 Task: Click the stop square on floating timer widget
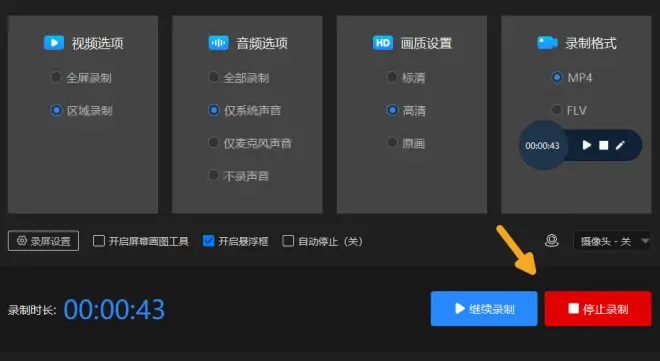[x=604, y=145]
